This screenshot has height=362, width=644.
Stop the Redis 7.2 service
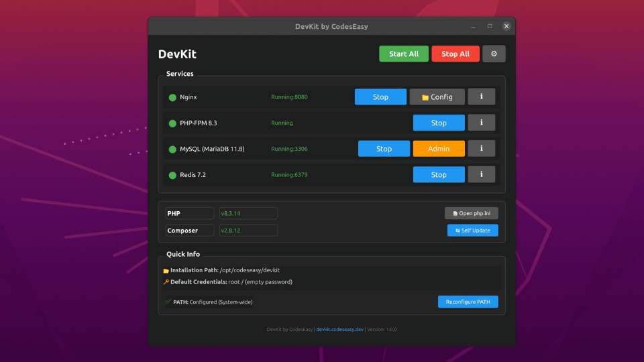point(439,174)
